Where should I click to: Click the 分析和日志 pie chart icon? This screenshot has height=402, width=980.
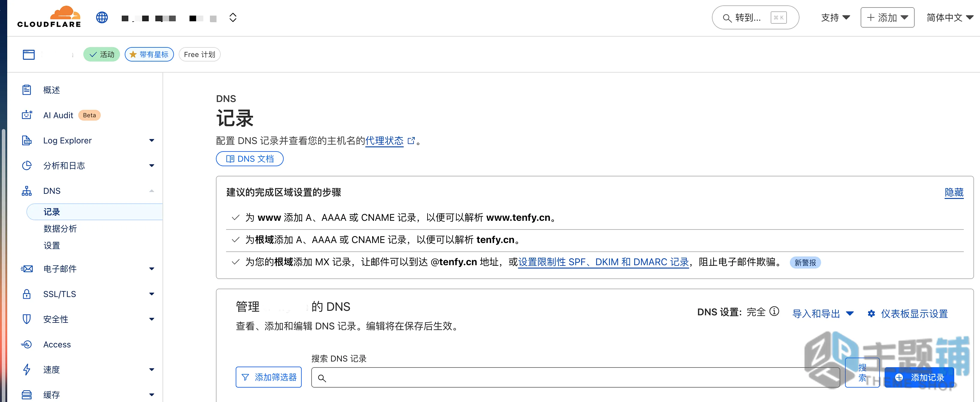[27, 166]
